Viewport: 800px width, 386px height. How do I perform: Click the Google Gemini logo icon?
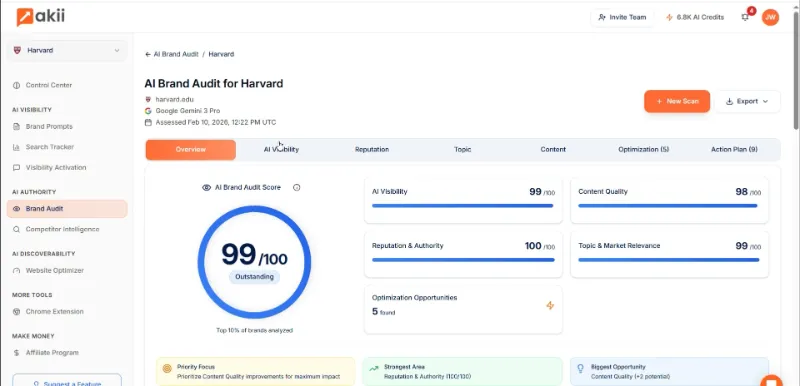click(148, 111)
